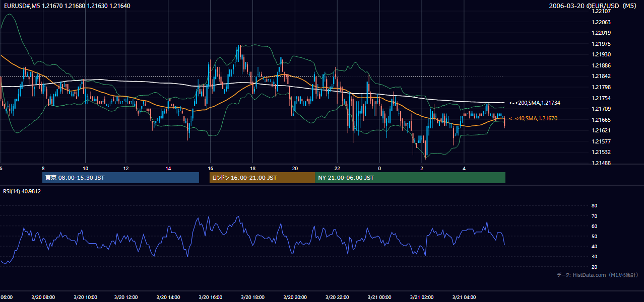
Task: Click RSI axis level 30
Action: 594,257
